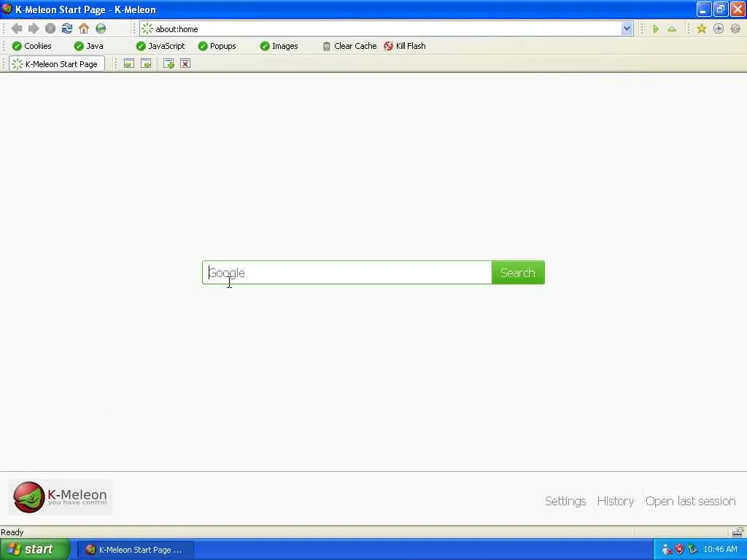Go to the Home page icon
747x560 pixels.
point(84,28)
